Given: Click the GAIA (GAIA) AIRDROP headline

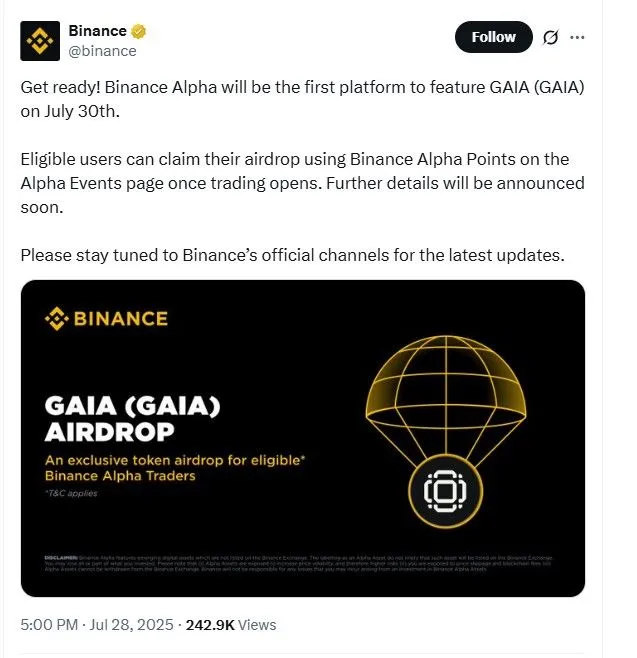Looking at the screenshot, I should [132, 420].
